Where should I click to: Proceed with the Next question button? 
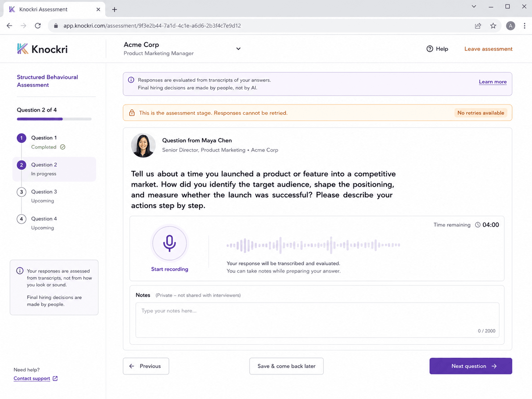tap(471, 366)
